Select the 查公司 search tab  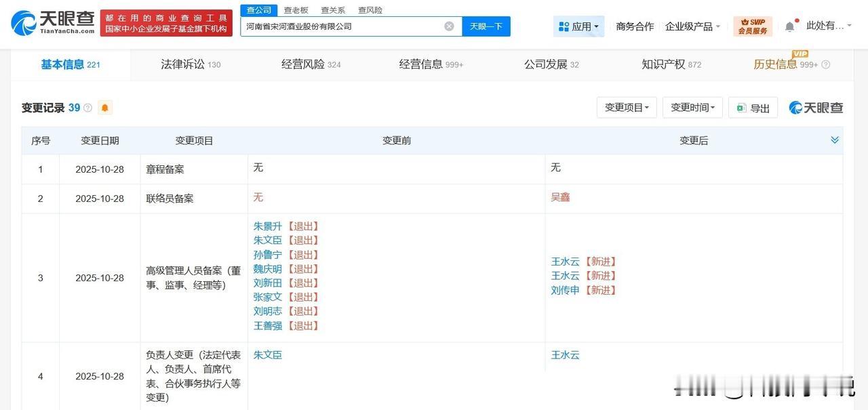point(258,10)
